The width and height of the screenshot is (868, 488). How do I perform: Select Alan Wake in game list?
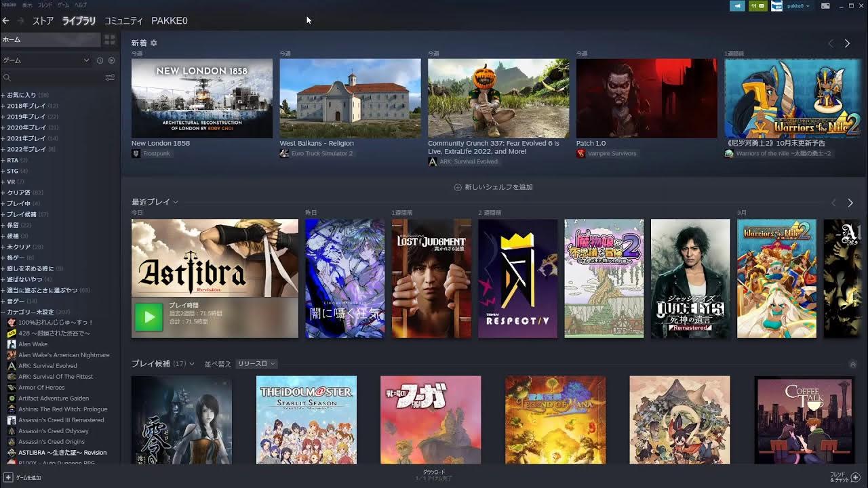coord(33,344)
